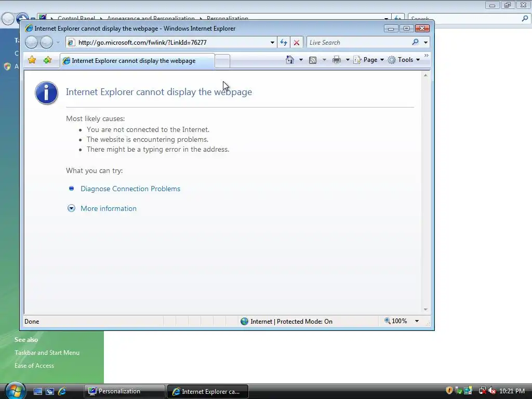Minimize the Internet Explorer window
The width and height of the screenshot is (532, 399).
click(x=391, y=29)
